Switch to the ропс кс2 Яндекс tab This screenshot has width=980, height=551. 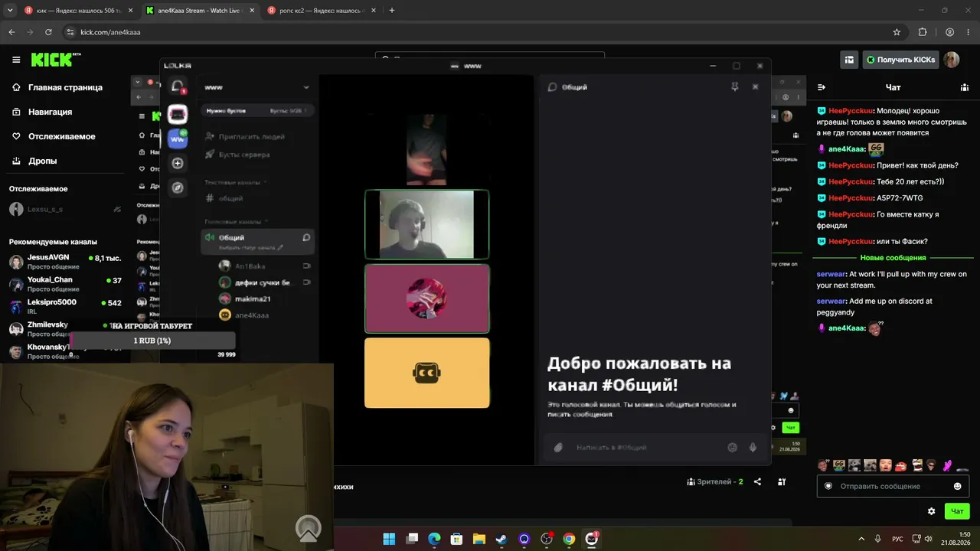[322, 11]
